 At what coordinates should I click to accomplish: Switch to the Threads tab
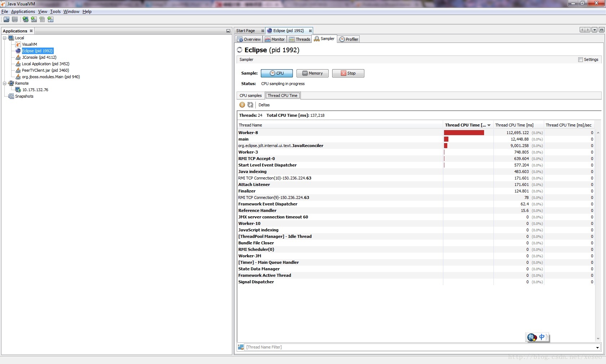click(299, 39)
